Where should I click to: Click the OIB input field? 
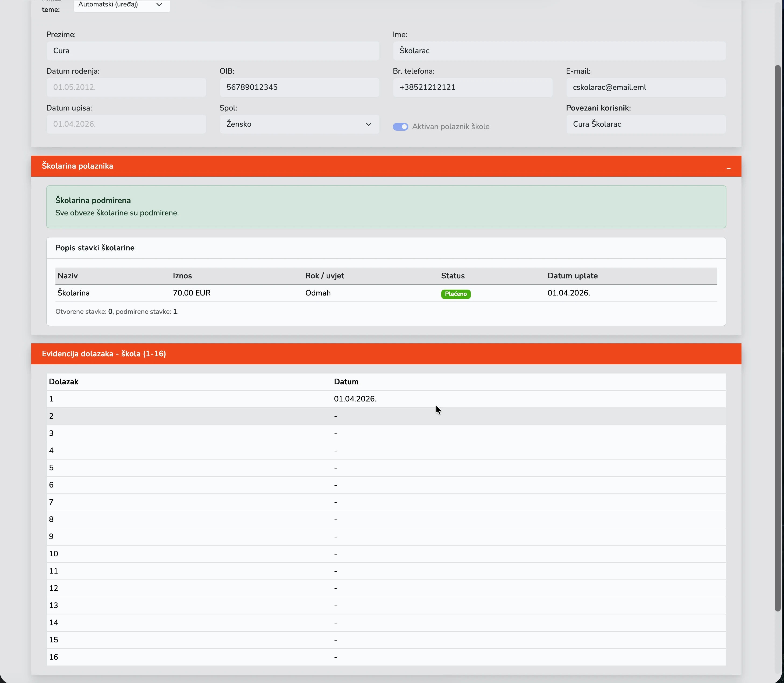[x=299, y=87]
